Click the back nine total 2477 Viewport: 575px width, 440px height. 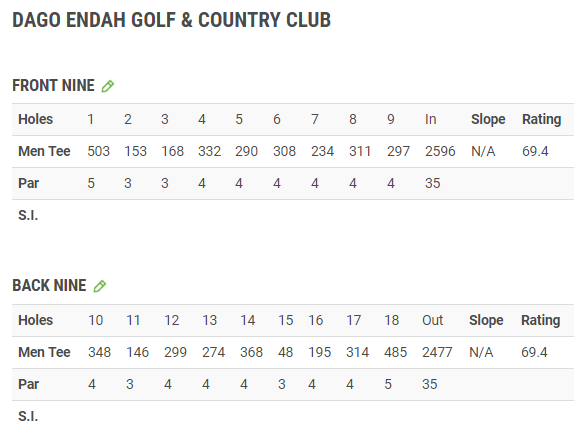click(x=437, y=352)
